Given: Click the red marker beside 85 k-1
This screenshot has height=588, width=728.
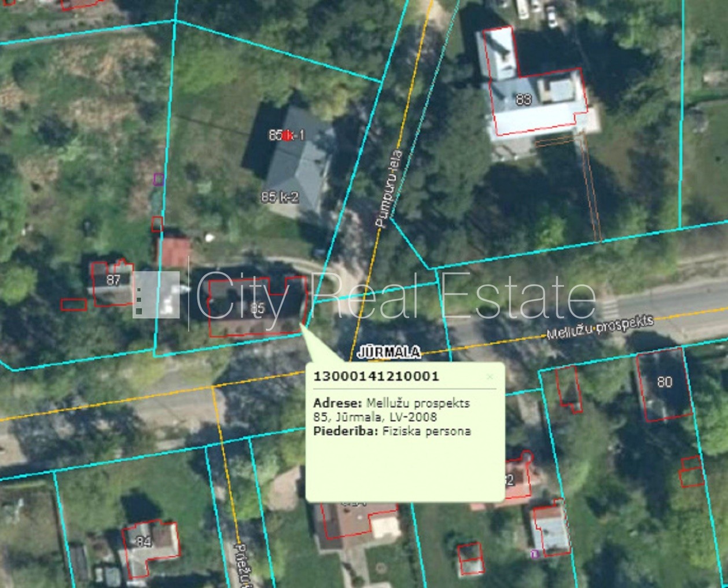Looking at the screenshot, I should 288,135.
